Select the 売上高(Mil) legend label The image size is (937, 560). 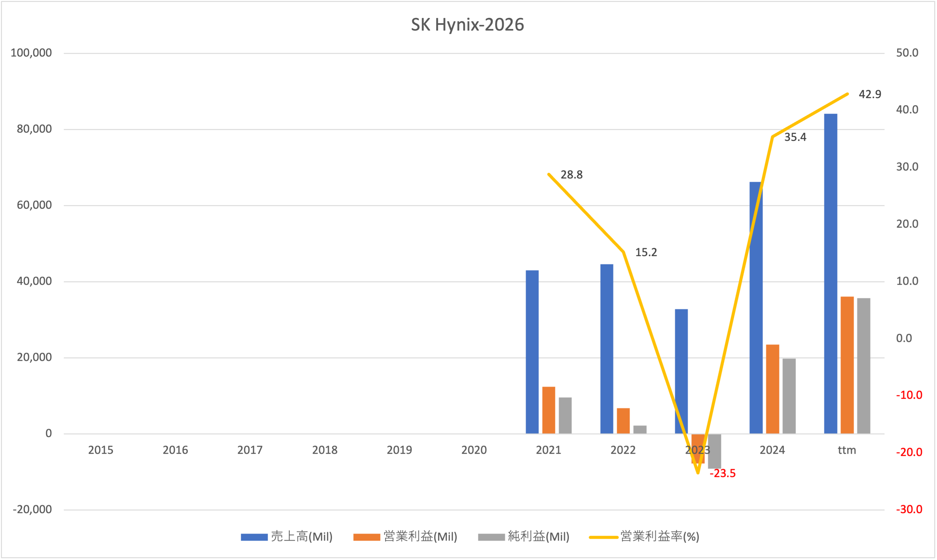pyautogui.click(x=302, y=536)
